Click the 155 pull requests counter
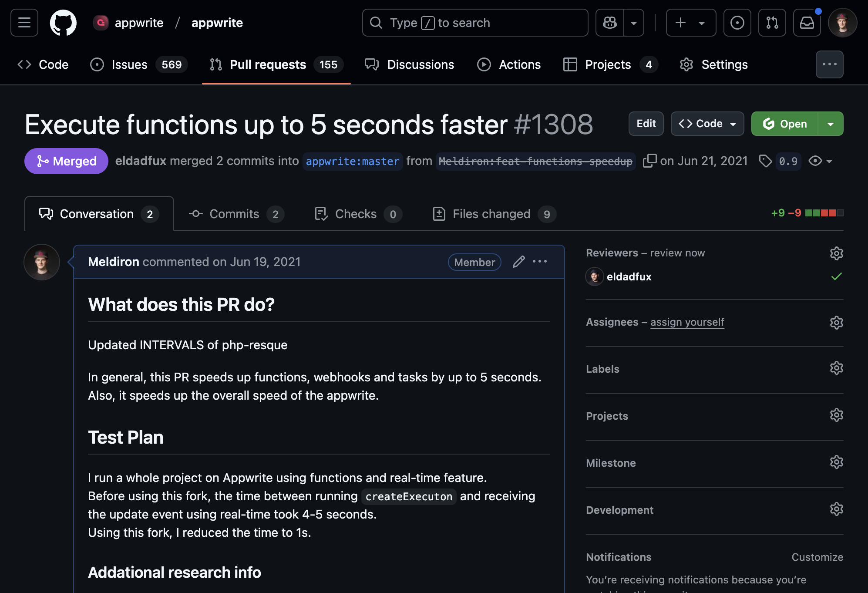 pos(328,64)
